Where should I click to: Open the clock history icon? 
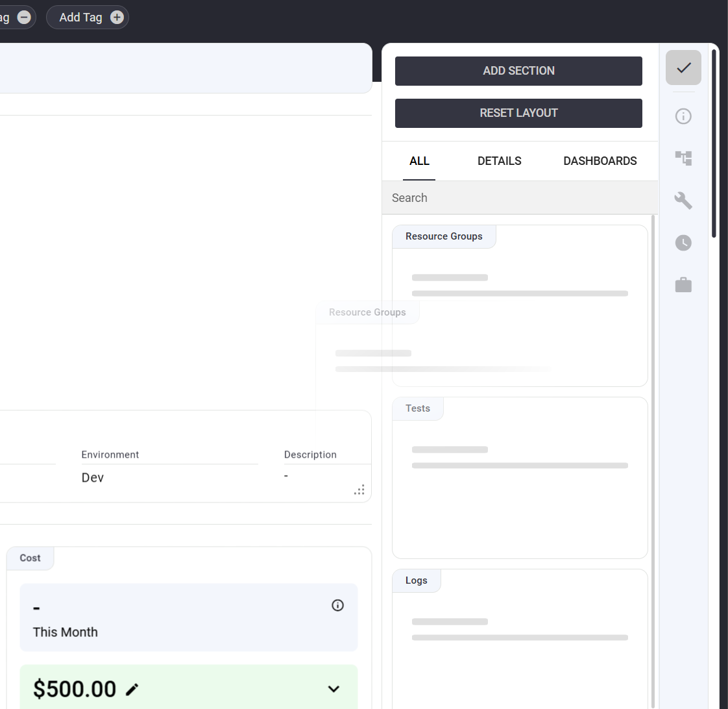point(683,243)
